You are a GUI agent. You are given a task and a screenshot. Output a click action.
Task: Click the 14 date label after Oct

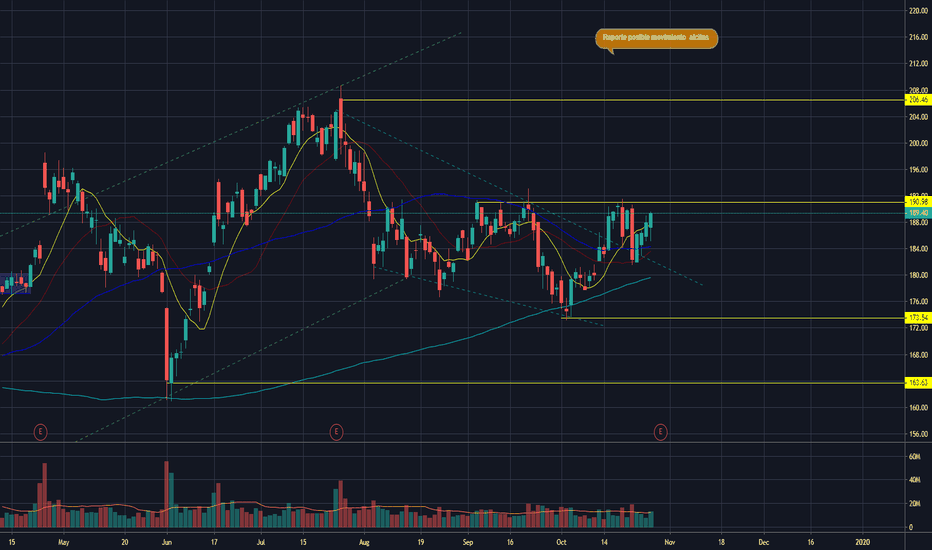click(604, 542)
